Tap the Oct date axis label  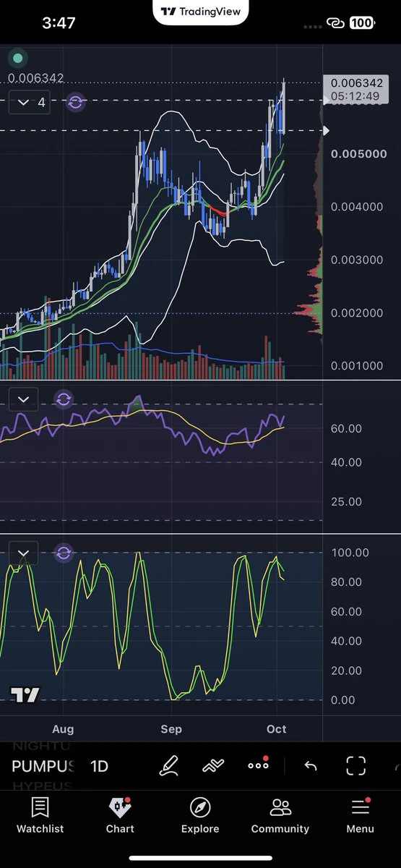[276, 728]
